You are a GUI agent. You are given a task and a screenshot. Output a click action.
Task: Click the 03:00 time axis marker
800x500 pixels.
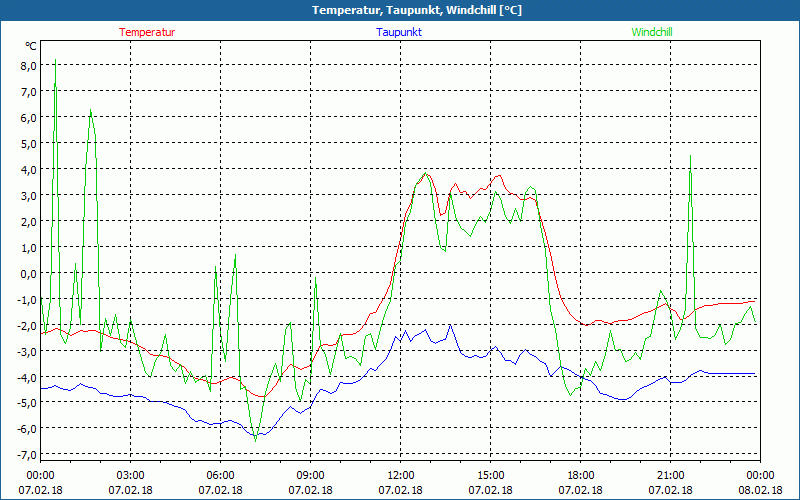click(131, 475)
